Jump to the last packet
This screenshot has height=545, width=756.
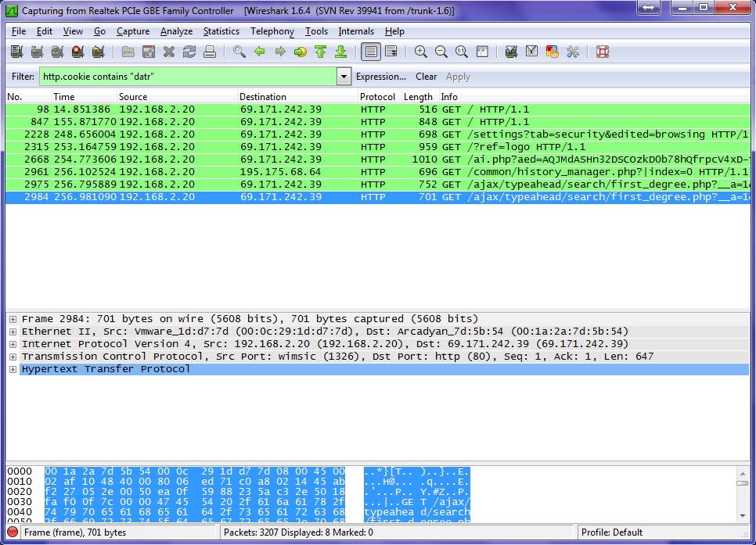tap(340, 52)
